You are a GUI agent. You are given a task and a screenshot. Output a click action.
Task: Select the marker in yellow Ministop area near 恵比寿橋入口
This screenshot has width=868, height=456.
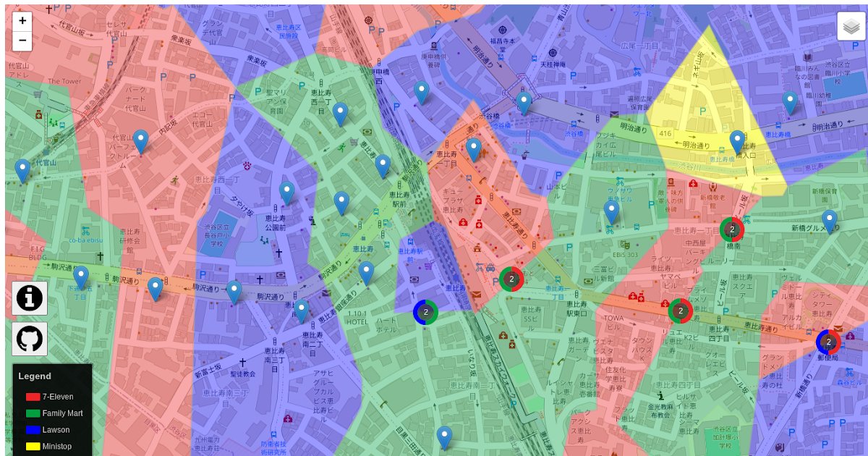pyautogui.click(x=738, y=143)
